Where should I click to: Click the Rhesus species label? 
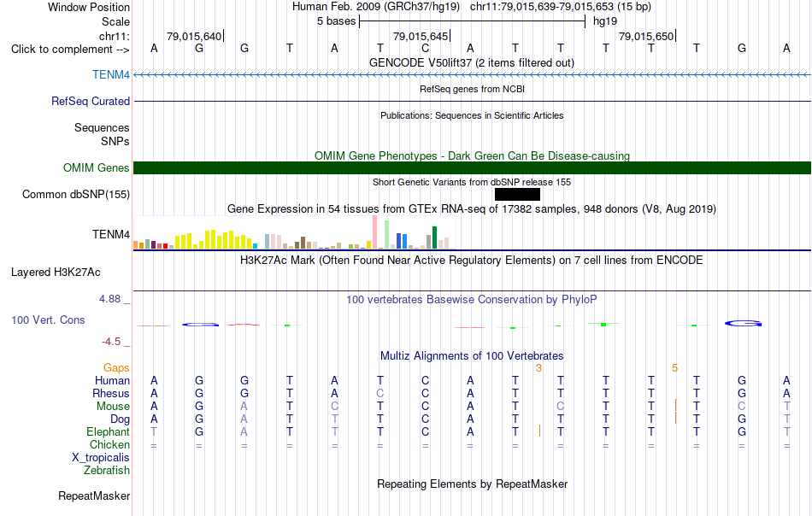(111, 393)
